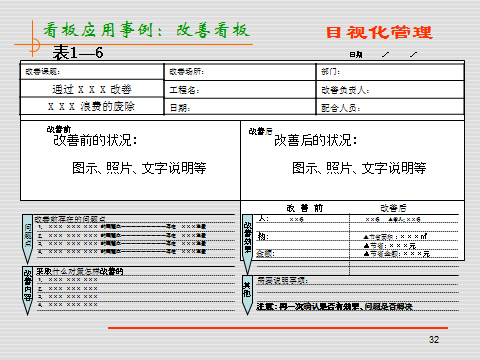The width and height of the screenshot is (480, 360).
Task: Click the 改善场所 field cell
Action: (x=240, y=72)
